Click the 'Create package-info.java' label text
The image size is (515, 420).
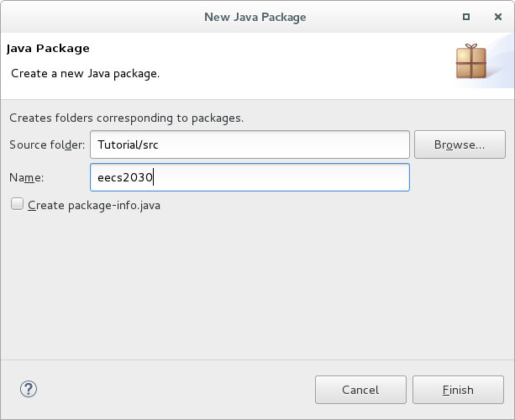[x=94, y=206]
